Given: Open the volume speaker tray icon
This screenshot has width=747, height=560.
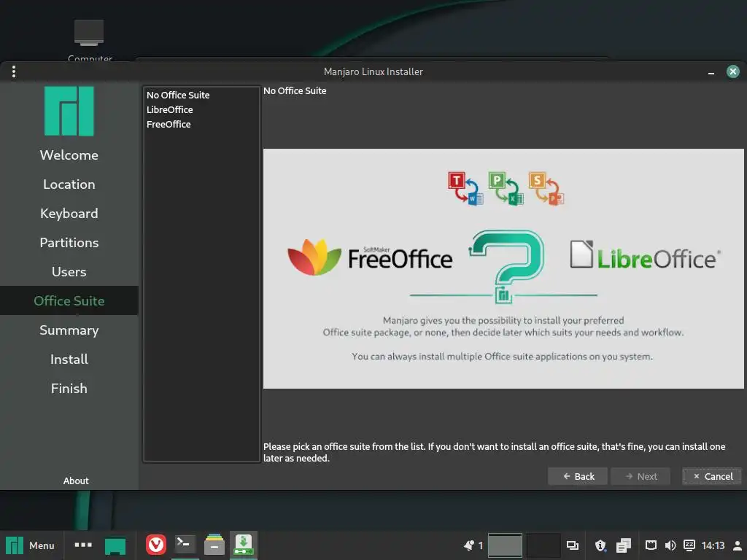Looking at the screenshot, I should (670, 545).
